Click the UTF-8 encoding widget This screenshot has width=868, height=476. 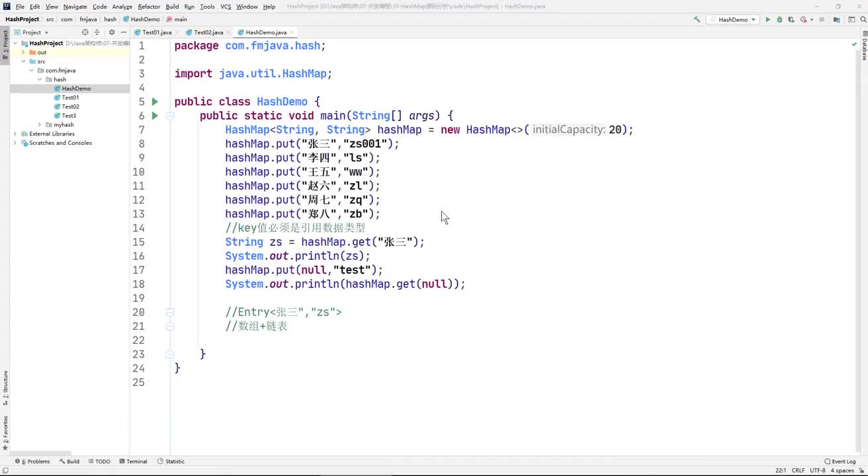[818, 471]
